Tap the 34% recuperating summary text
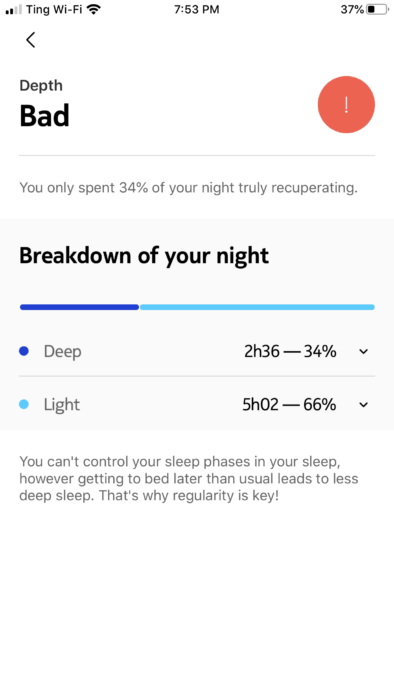This screenshot has width=394, height=700. coord(188,188)
